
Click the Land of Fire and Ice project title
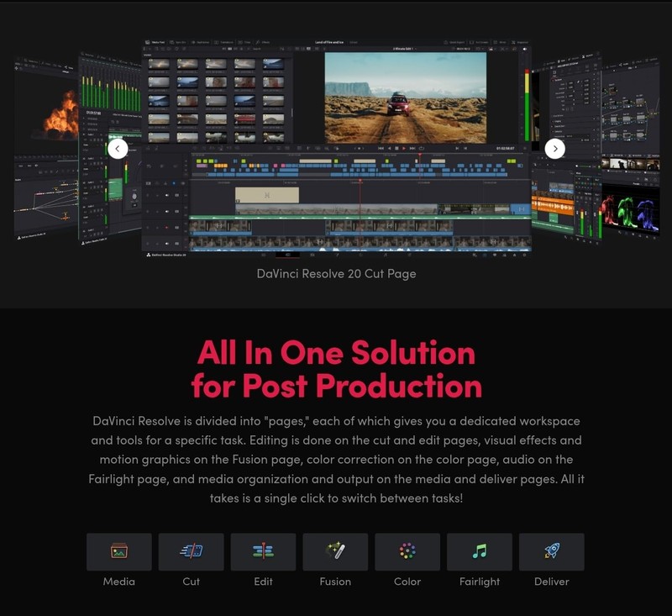click(329, 42)
